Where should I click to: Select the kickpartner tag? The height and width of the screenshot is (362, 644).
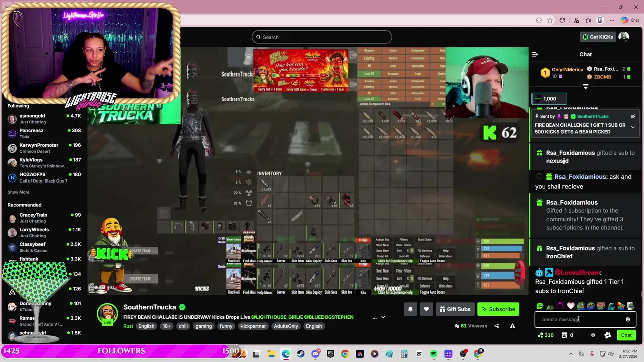coord(253,326)
